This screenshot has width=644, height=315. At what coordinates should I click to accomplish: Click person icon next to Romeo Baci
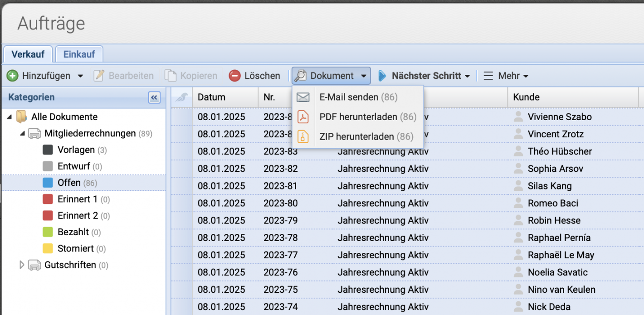[518, 203]
